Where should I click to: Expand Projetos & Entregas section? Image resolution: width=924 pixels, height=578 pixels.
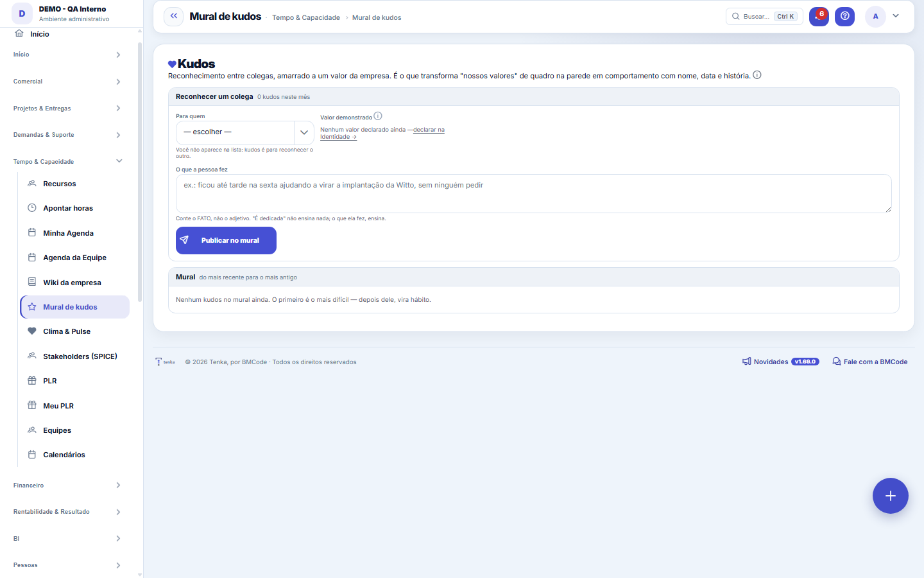pos(67,109)
